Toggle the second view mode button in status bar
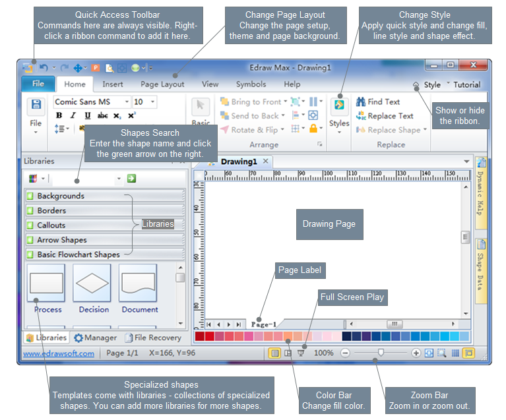Viewport: 506px width, 420px height. [288, 353]
